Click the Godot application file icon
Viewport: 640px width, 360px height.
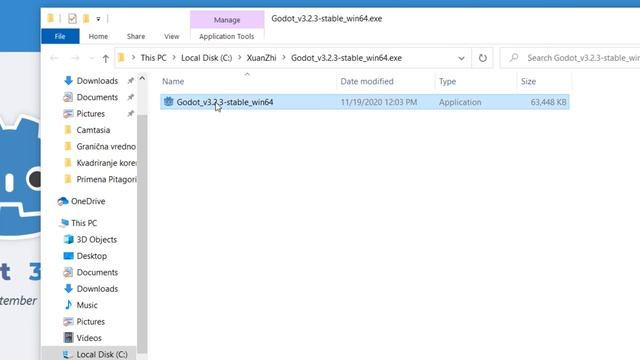pos(168,102)
